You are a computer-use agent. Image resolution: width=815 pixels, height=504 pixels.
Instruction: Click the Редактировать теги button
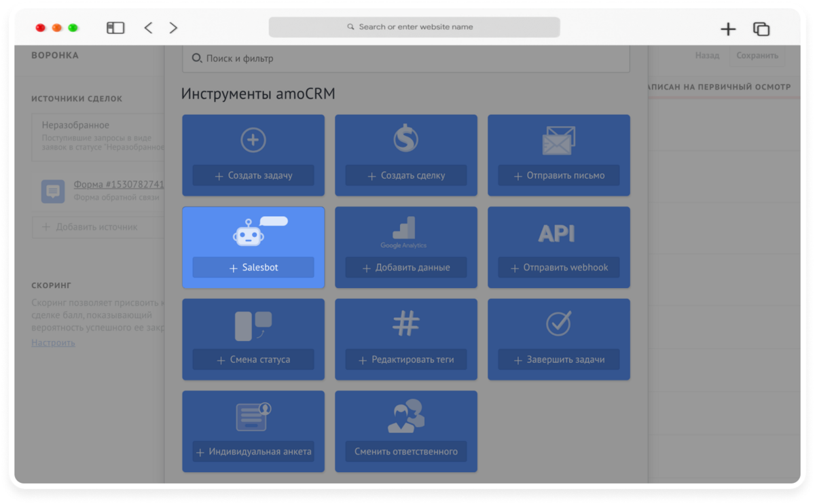pyautogui.click(x=406, y=359)
